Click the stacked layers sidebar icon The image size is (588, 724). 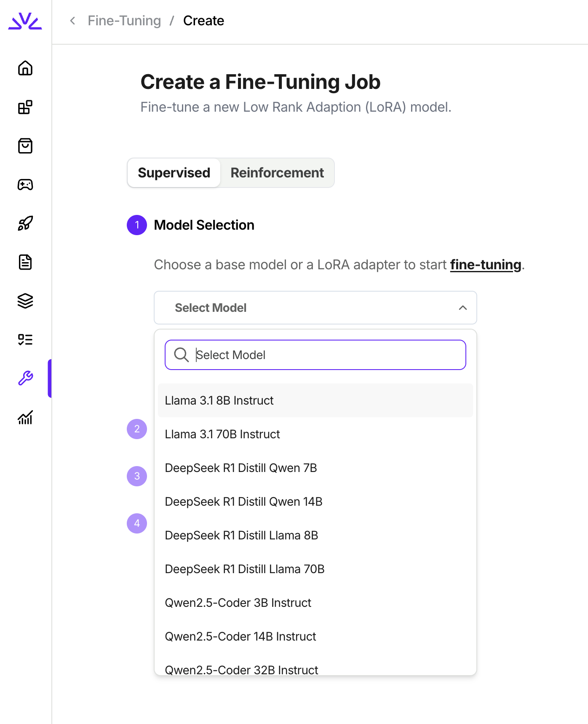(x=25, y=301)
